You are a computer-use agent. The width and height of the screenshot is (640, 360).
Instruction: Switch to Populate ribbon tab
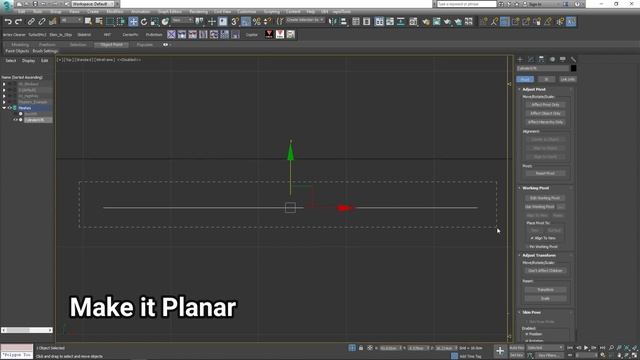tap(144, 44)
